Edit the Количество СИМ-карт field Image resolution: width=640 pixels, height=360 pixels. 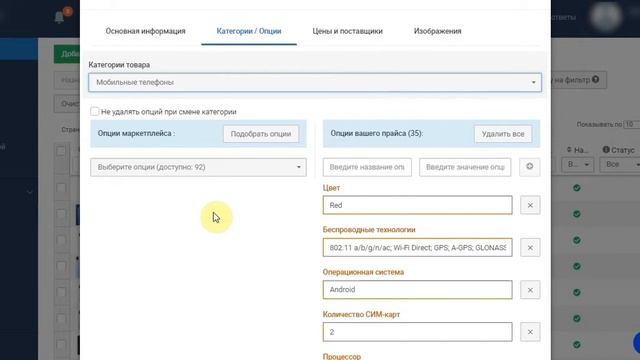(417, 332)
